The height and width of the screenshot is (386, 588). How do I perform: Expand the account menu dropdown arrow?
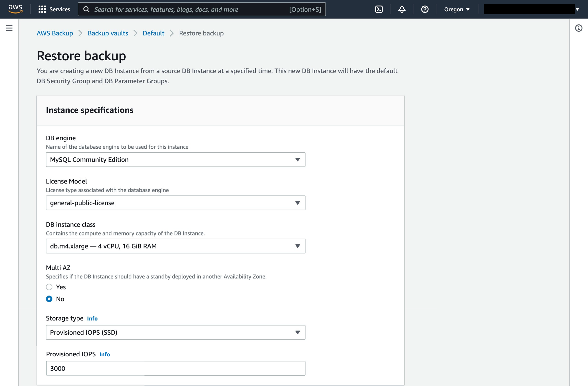pyautogui.click(x=577, y=9)
